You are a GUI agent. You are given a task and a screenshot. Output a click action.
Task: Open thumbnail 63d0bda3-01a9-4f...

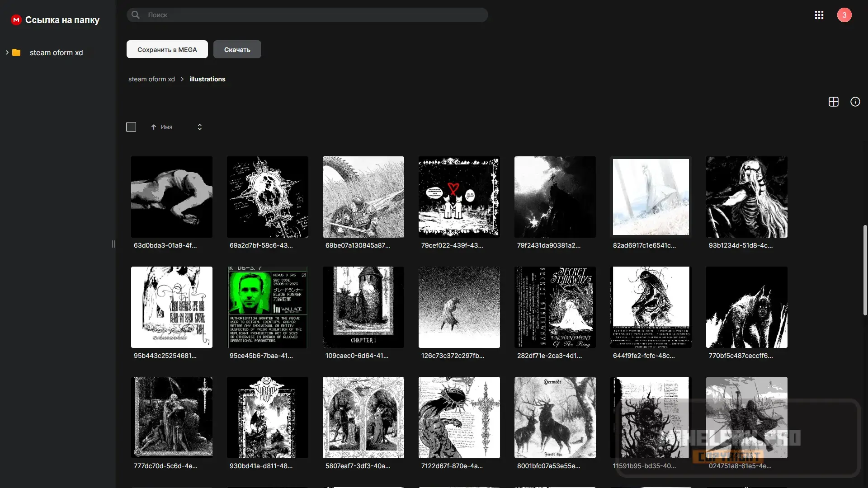[x=172, y=197]
